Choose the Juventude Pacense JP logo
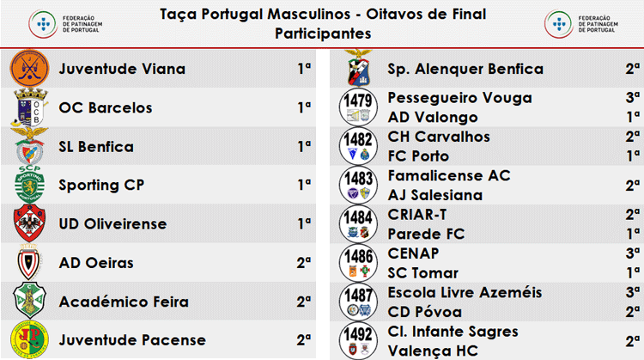Viewport: 644px width, 360px height. (29, 339)
